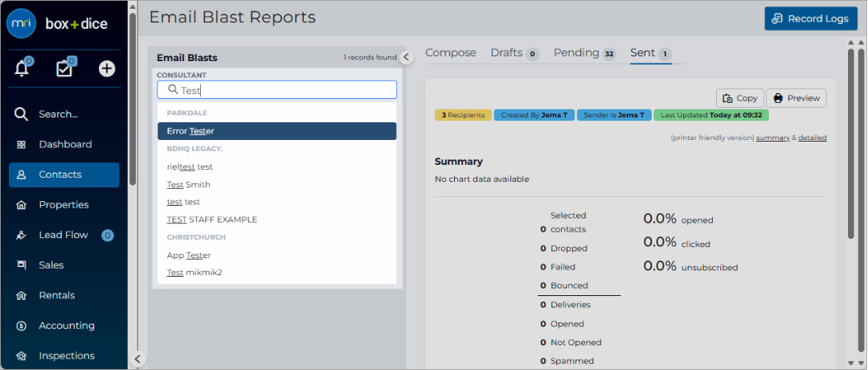Image resolution: width=868 pixels, height=370 pixels.
Task: Click the main report vertical scrollbar
Action: coord(851,144)
